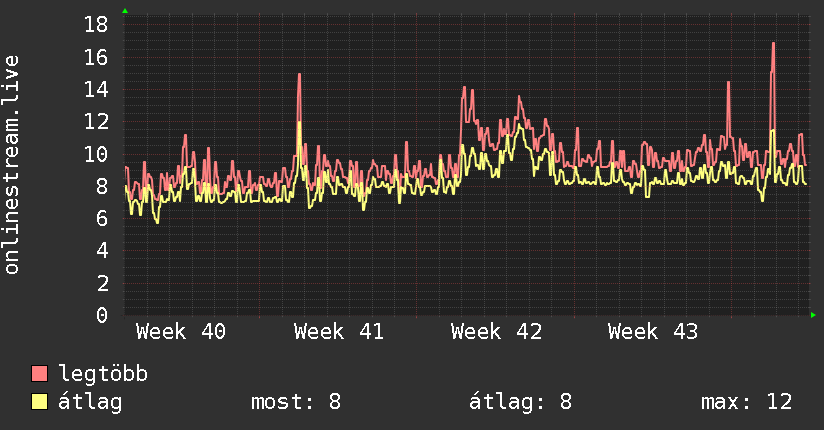Click the y-axis label 0
This screenshot has width=824, height=430.
(102, 315)
